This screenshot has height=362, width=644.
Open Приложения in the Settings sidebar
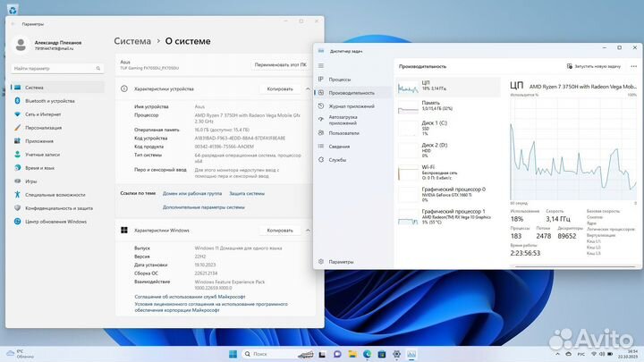click(x=39, y=141)
